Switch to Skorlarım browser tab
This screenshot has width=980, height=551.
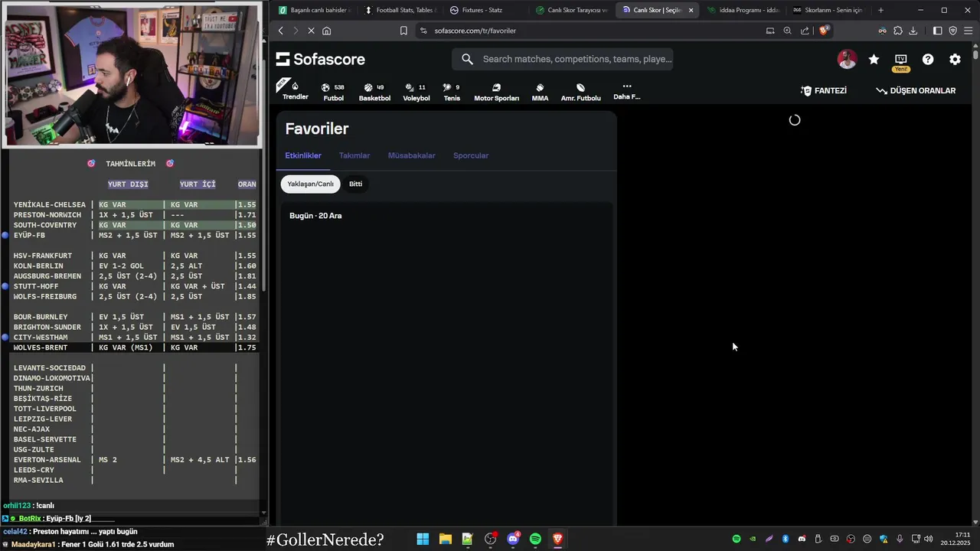click(x=828, y=10)
